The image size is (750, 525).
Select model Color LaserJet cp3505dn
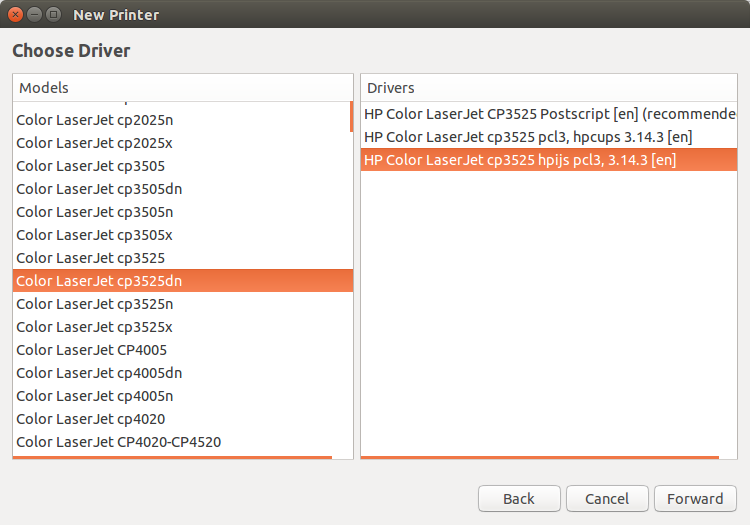pos(182,189)
